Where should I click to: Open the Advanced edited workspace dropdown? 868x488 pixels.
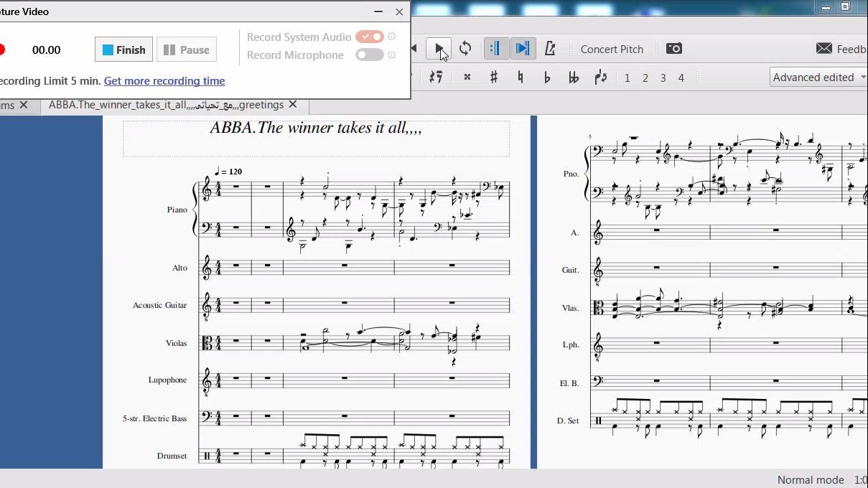tap(819, 78)
